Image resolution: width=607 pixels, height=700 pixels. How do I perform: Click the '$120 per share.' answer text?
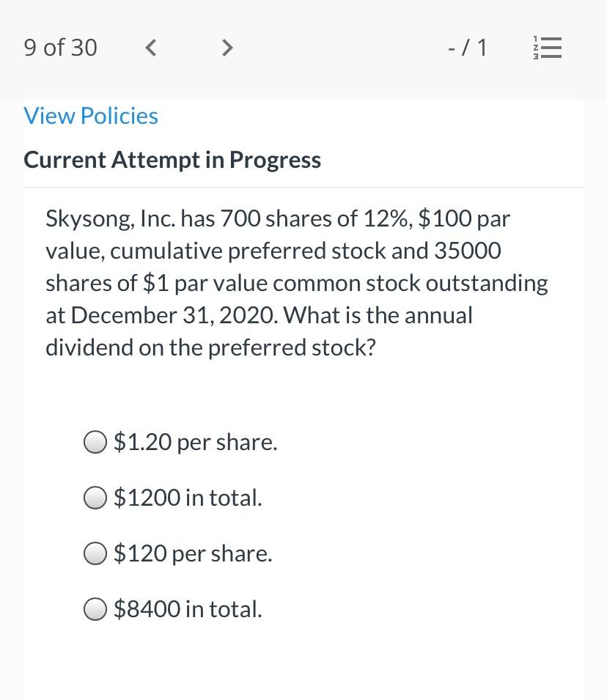coord(193,554)
